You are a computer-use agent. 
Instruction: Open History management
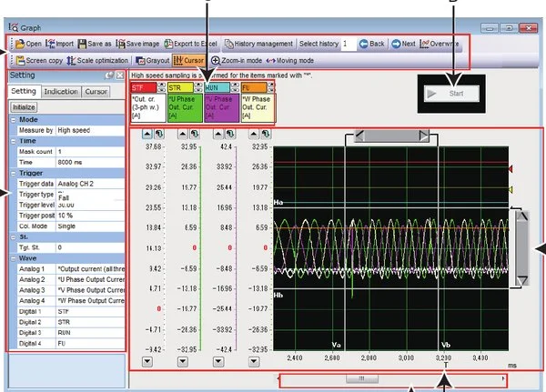(258, 44)
